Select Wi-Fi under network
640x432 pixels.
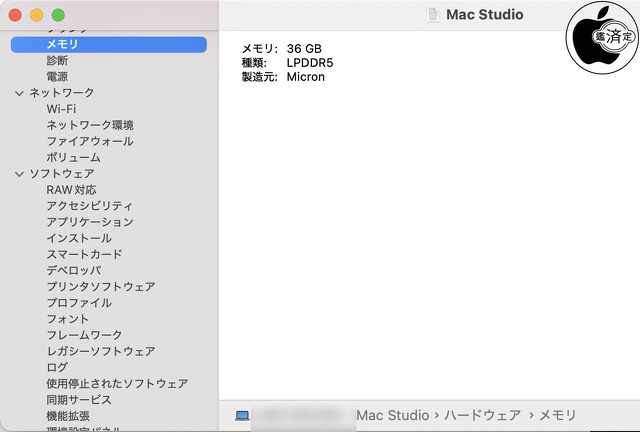pos(61,109)
